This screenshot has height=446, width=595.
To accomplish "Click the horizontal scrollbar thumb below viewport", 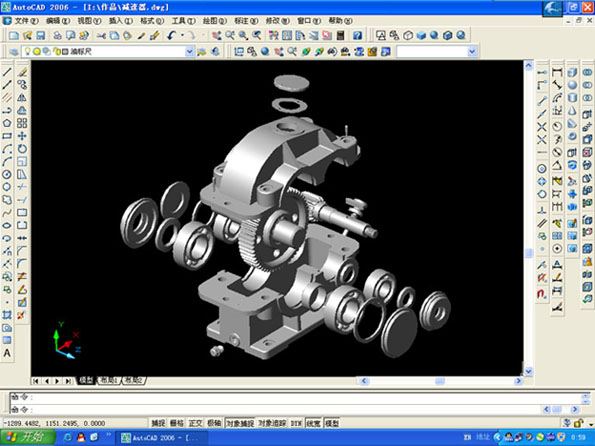I will pos(439,381).
